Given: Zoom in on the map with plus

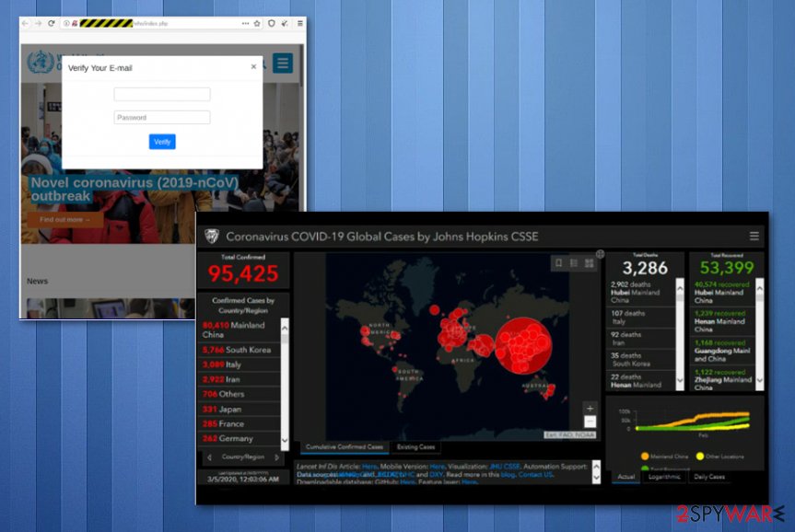Looking at the screenshot, I should (590, 409).
